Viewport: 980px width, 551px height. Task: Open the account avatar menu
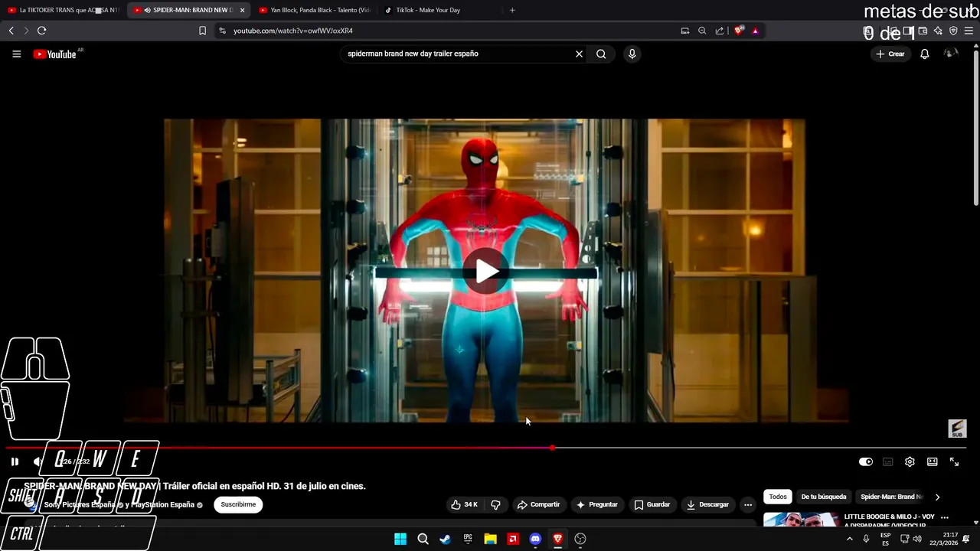pyautogui.click(x=950, y=54)
